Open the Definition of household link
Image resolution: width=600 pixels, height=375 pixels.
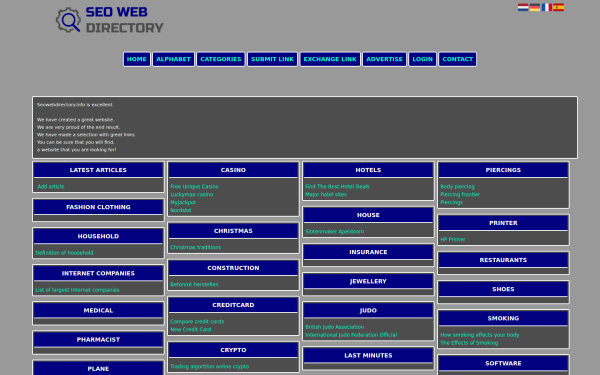[x=64, y=253]
